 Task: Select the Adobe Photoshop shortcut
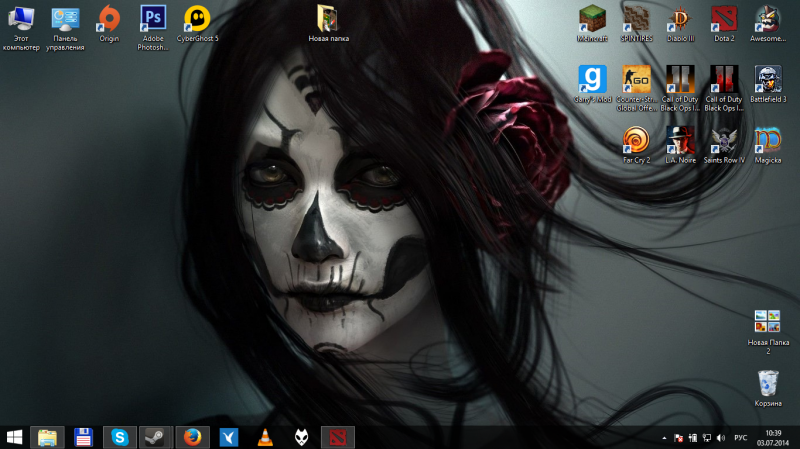click(x=153, y=28)
